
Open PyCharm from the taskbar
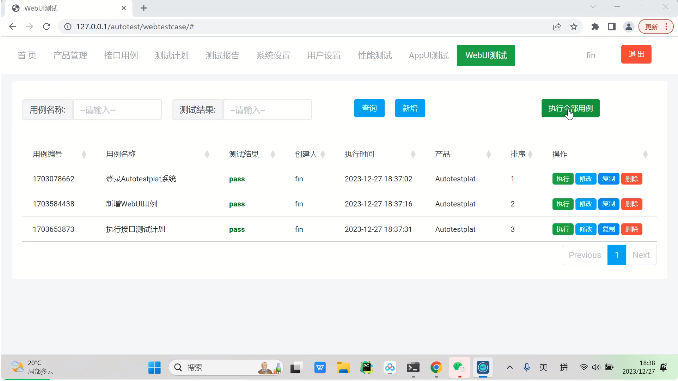pyautogui.click(x=366, y=368)
